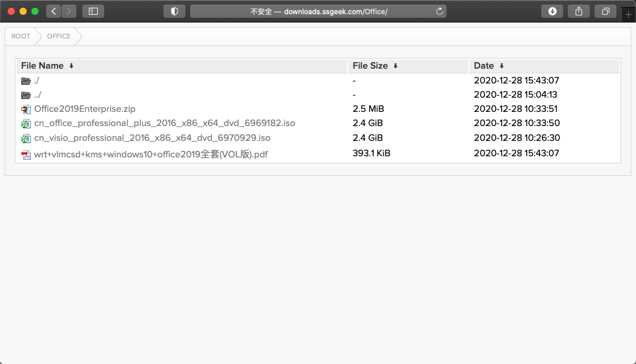Show the tab overview icon
Screen dimensions: 636x364
606,11
